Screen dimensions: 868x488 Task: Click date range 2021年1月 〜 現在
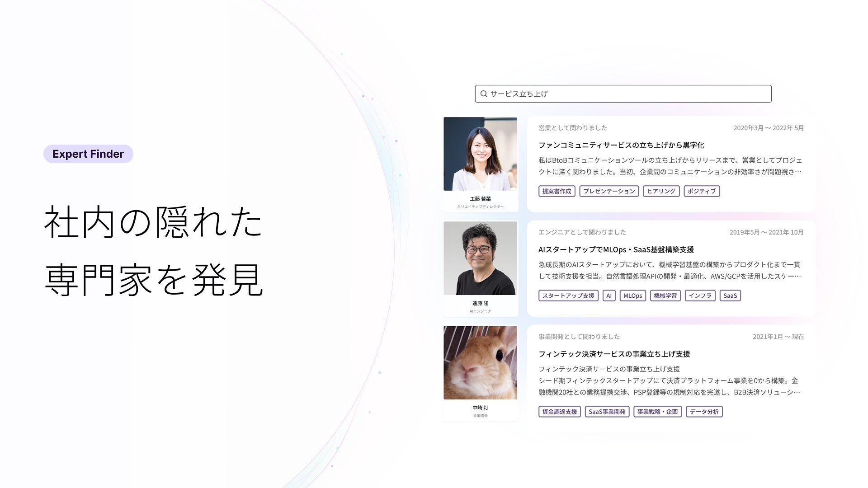[x=778, y=337]
